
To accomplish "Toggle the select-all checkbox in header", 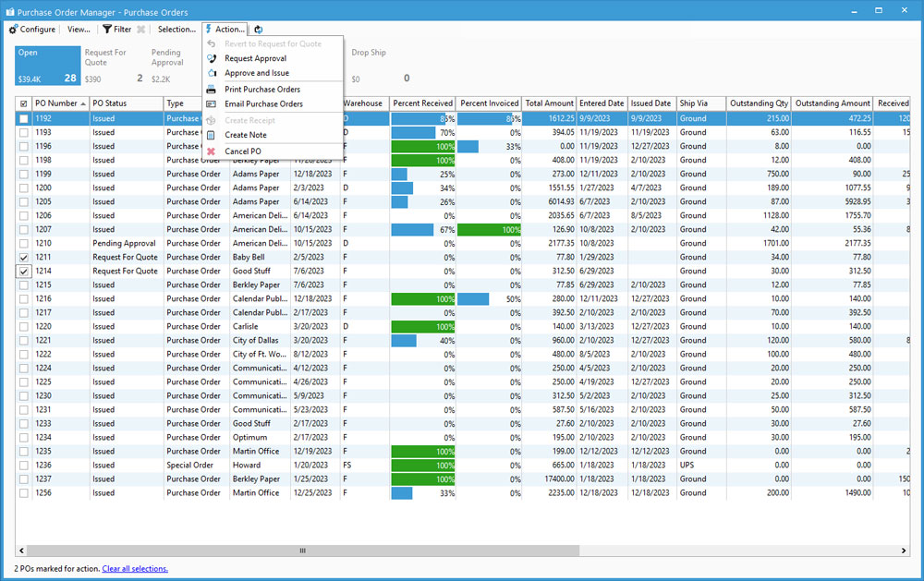I will tap(24, 104).
